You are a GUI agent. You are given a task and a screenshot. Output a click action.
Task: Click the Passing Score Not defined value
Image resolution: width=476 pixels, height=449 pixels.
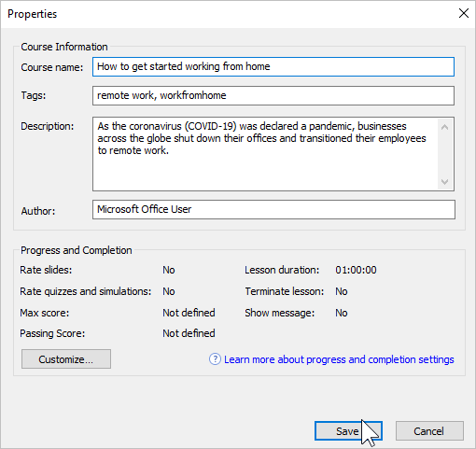click(189, 333)
